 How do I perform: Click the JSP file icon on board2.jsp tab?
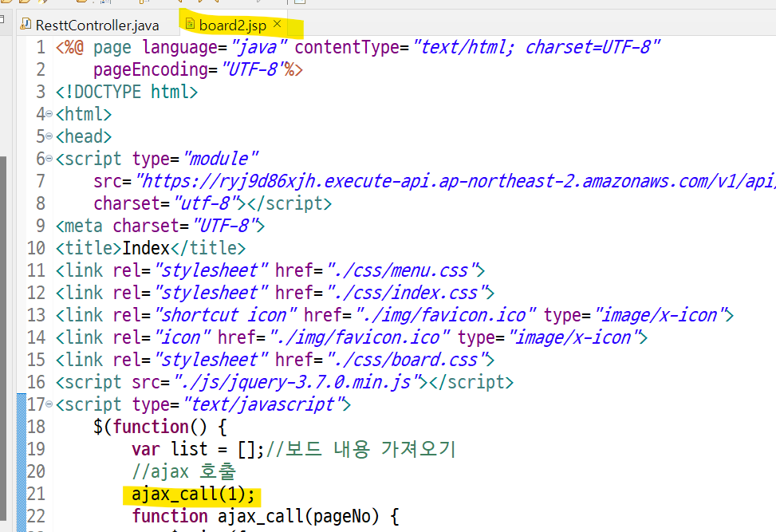coord(190,23)
